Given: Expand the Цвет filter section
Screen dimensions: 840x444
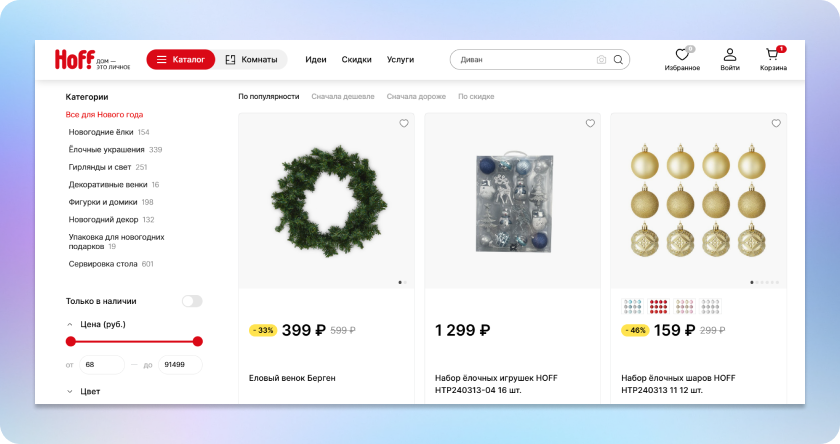Looking at the screenshot, I should [x=70, y=392].
